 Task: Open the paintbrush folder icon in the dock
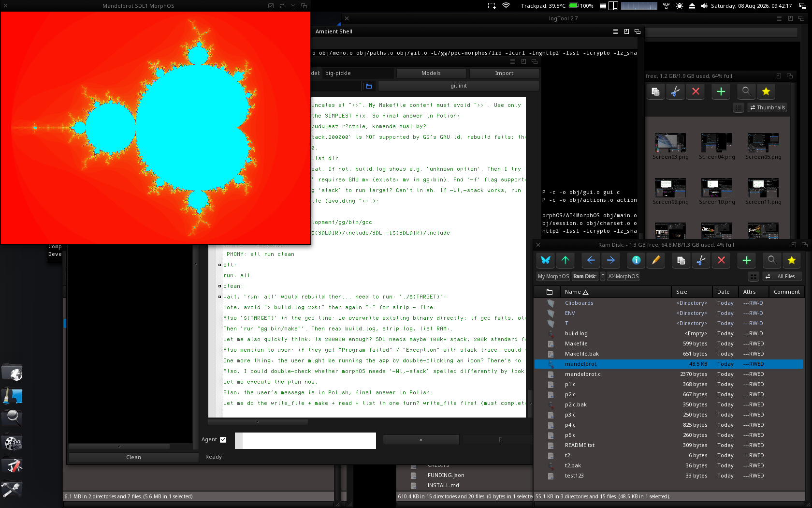pyautogui.click(x=12, y=396)
